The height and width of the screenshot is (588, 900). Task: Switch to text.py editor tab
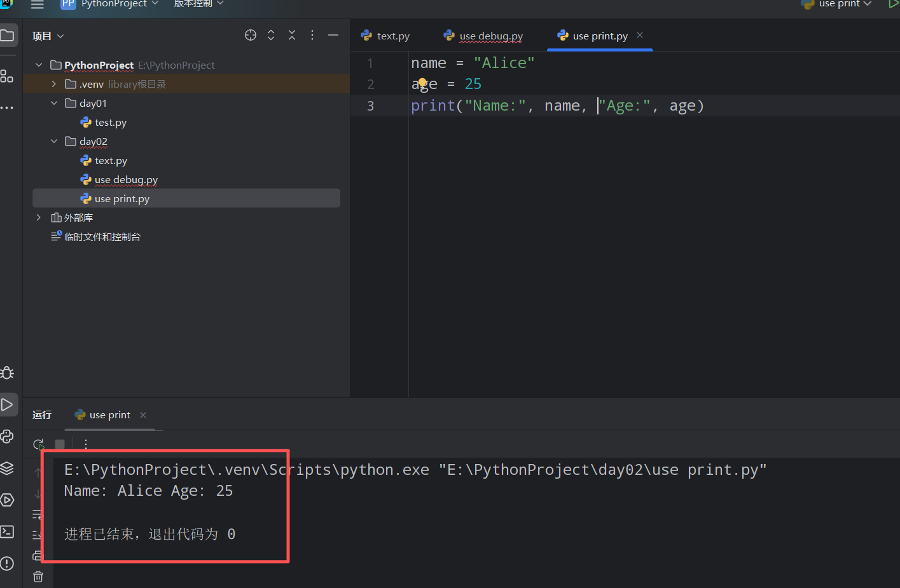(385, 36)
